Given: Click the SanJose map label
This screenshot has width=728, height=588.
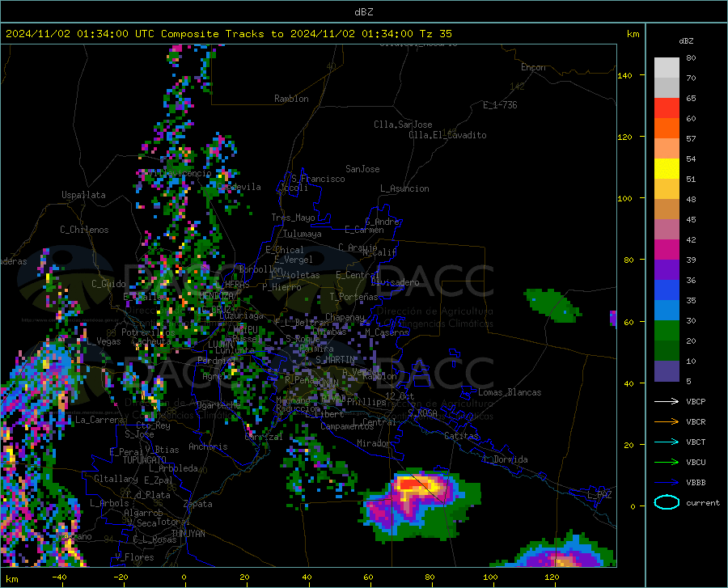Looking at the screenshot, I should tap(362, 169).
